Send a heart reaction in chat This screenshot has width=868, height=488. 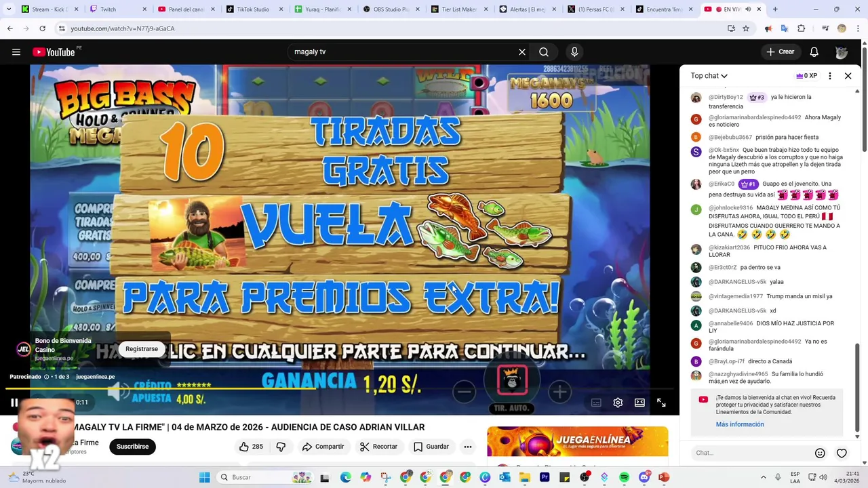[842, 453]
